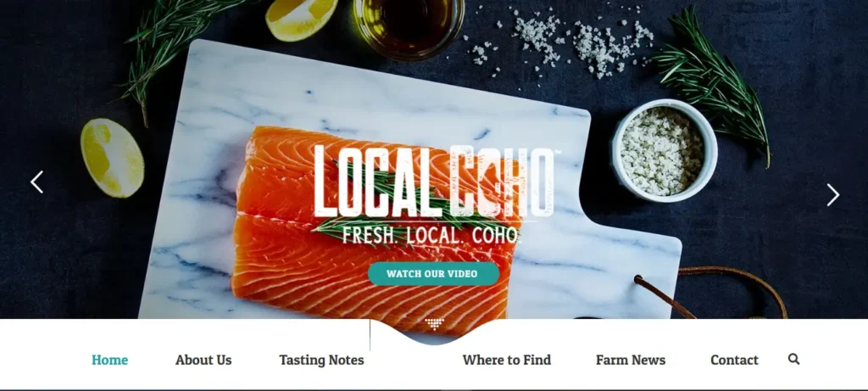This screenshot has width=868, height=391.
Task: Click the Local Coho logo
Action: [435, 182]
